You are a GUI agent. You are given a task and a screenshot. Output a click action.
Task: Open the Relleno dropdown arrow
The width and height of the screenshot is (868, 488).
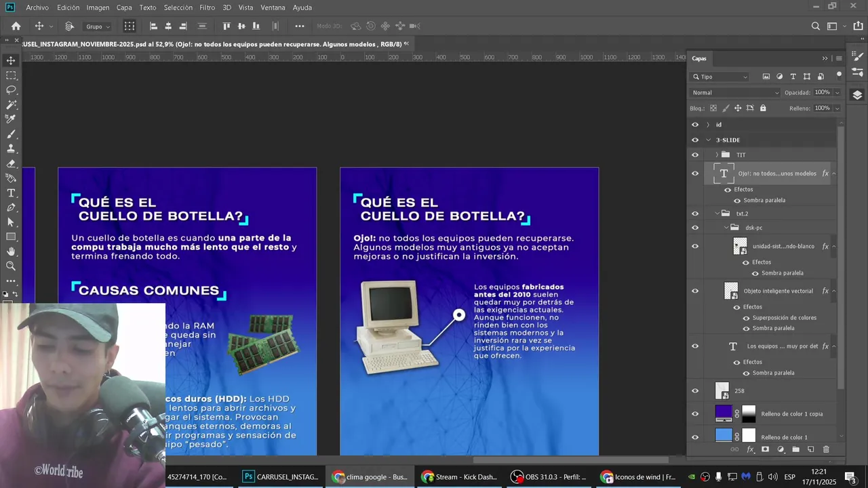pyautogui.click(x=837, y=108)
